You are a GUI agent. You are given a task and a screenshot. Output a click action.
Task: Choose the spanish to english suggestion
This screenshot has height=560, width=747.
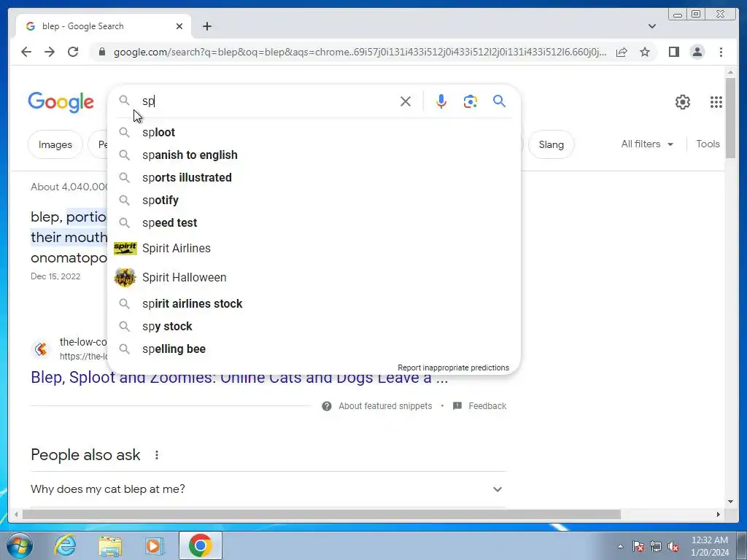point(314,155)
